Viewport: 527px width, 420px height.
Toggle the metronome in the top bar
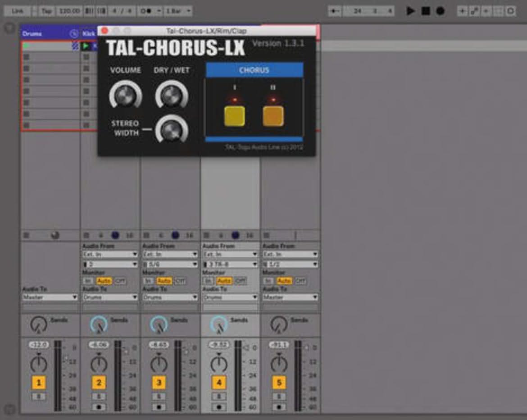[148, 11]
